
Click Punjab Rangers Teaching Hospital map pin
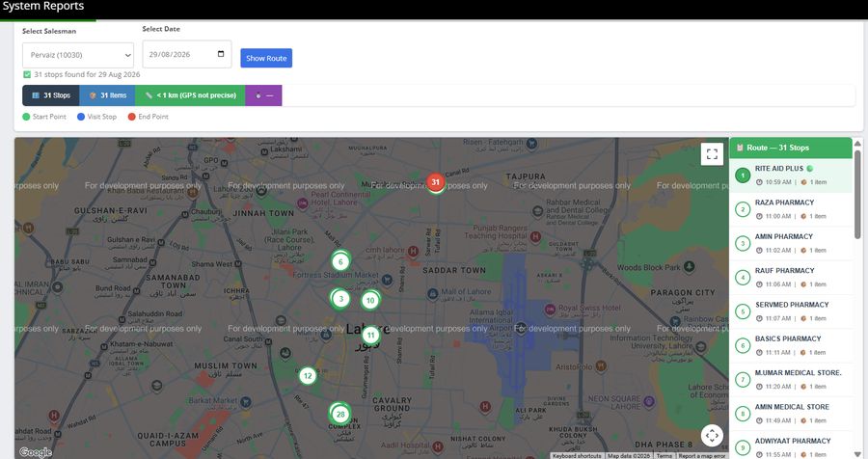(x=535, y=236)
